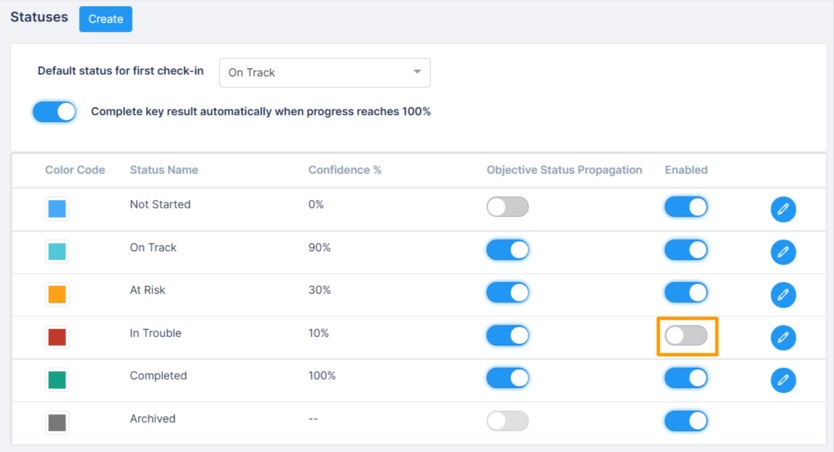Open edit for In Trouble status
Image resolution: width=834 pixels, height=452 pixels.
tap(783, 337)
